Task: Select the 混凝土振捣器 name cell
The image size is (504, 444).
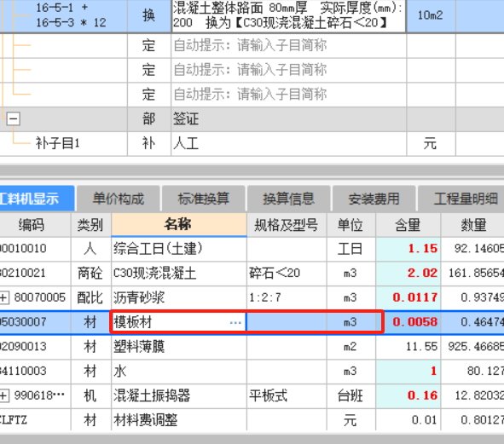Action: (x=179, y=395)
